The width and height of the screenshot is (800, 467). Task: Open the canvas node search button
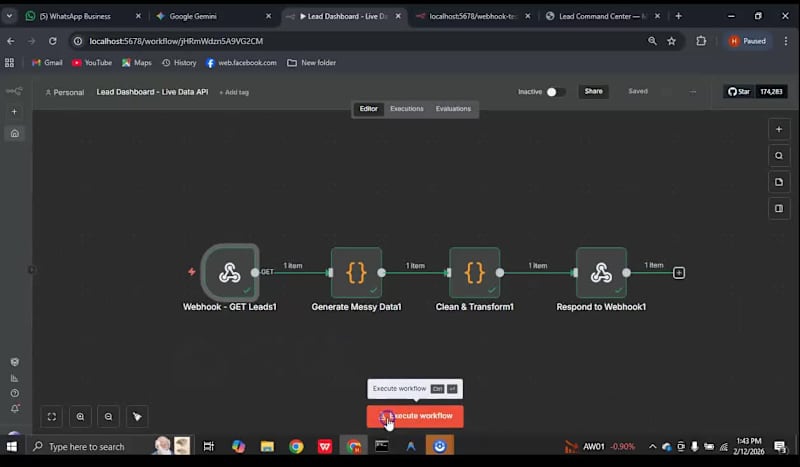pos(779,156)
